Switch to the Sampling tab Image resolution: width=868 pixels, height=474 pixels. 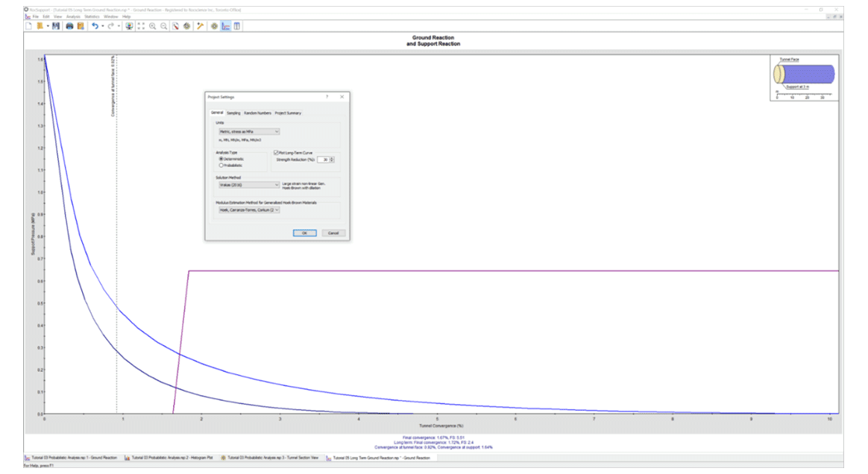(x=233, y=113)
